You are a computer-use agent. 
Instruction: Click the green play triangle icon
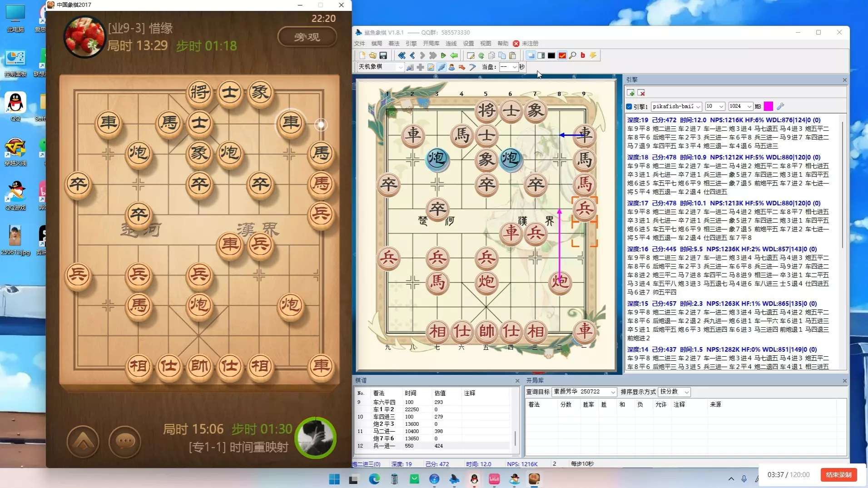[x=443, y=55]
